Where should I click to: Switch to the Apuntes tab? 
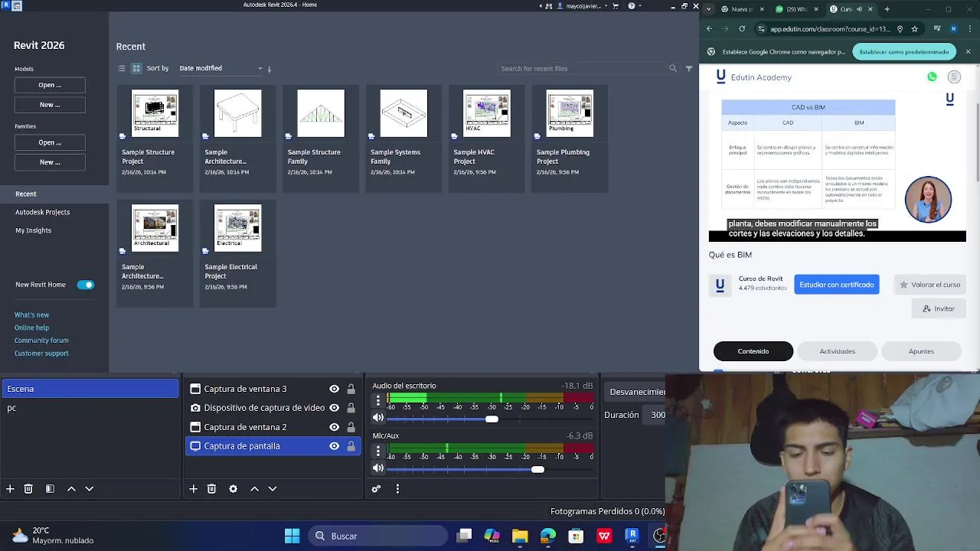pos(921,351)
